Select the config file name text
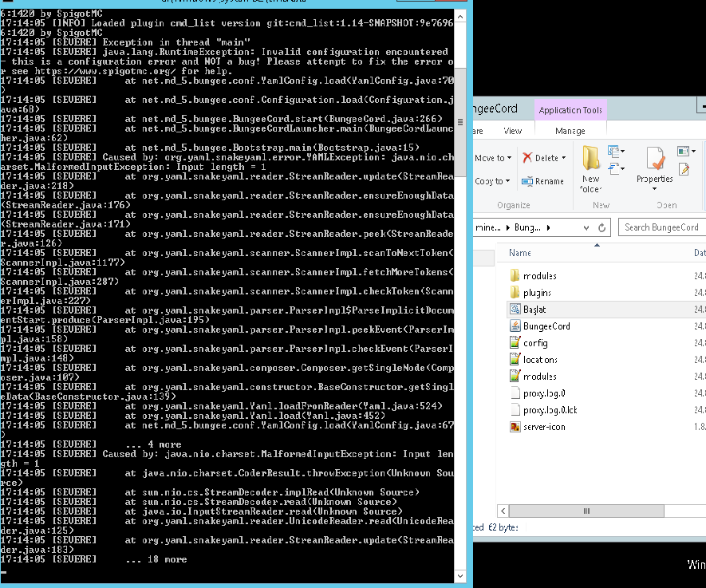Image resolution: width=706 pixels, height=588 pixels. point(535,343)
